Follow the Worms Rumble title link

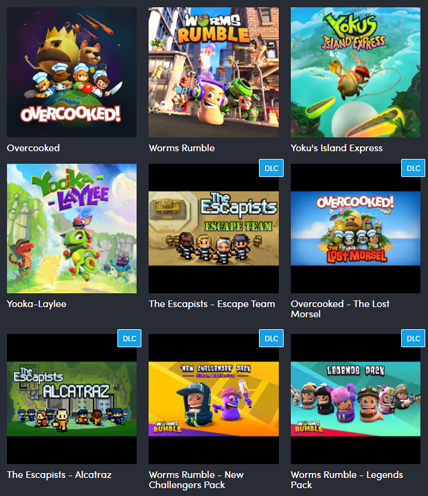182,148
